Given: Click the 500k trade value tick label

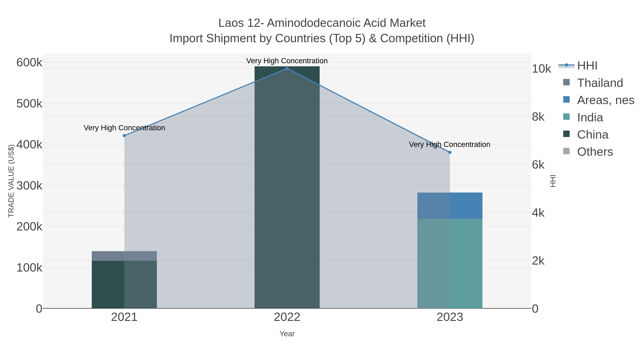Looking at the screenshot, I should click(x=29, y=104).
